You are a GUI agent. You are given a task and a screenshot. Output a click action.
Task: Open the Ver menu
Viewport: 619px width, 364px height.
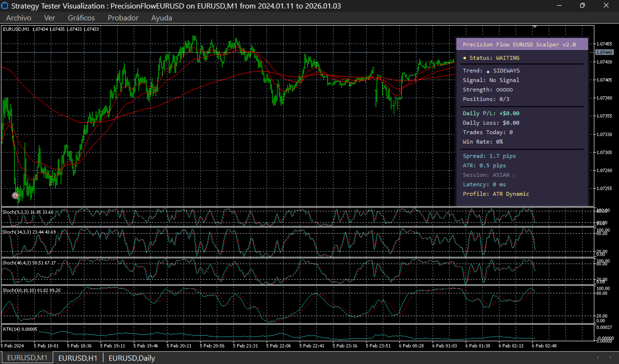(49, 18)
